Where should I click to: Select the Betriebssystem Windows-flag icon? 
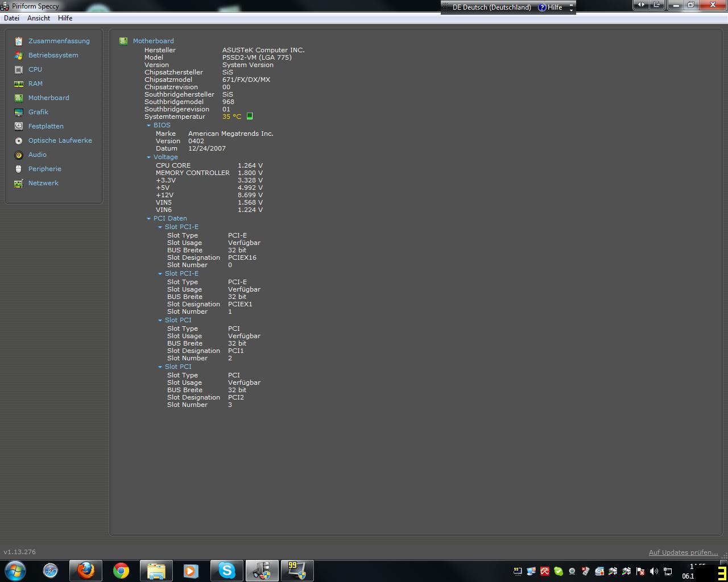tap(19, 55)
